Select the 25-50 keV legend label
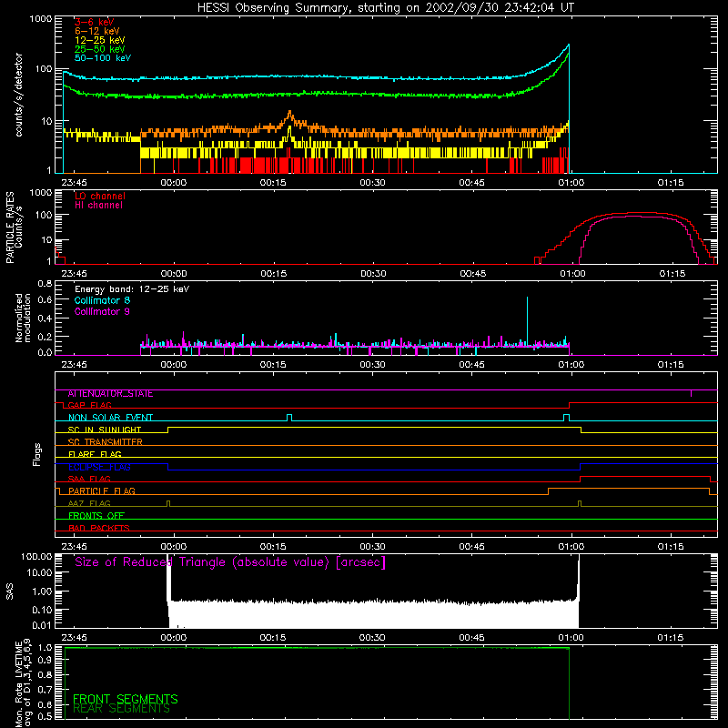 (100, 49)
